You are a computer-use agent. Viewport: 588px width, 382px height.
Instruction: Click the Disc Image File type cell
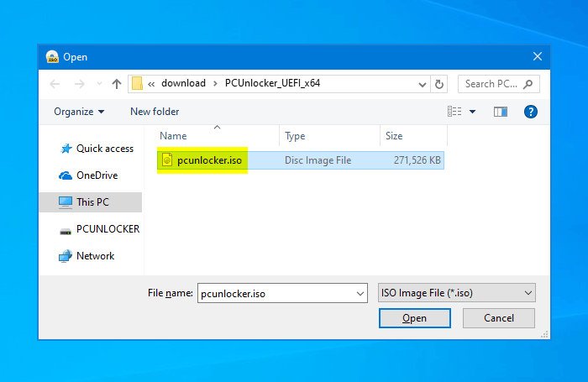pyautogui.click(x=318, y=160)
